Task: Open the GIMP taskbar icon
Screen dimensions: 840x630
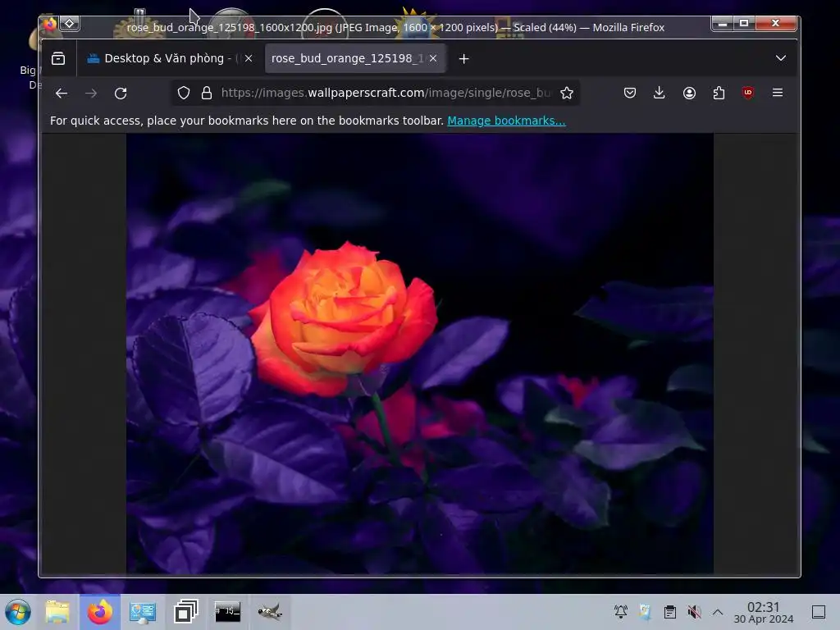Action: (x=270, y=612)
